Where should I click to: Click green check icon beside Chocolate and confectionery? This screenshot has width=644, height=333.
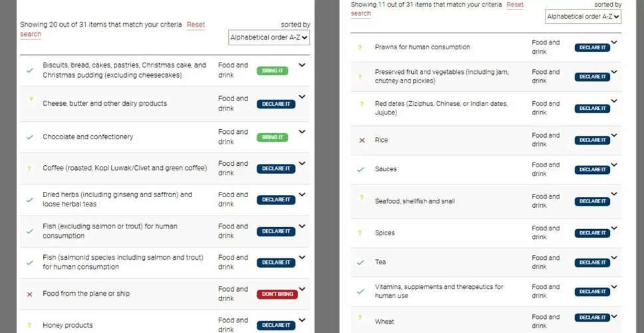pos(29,137)
